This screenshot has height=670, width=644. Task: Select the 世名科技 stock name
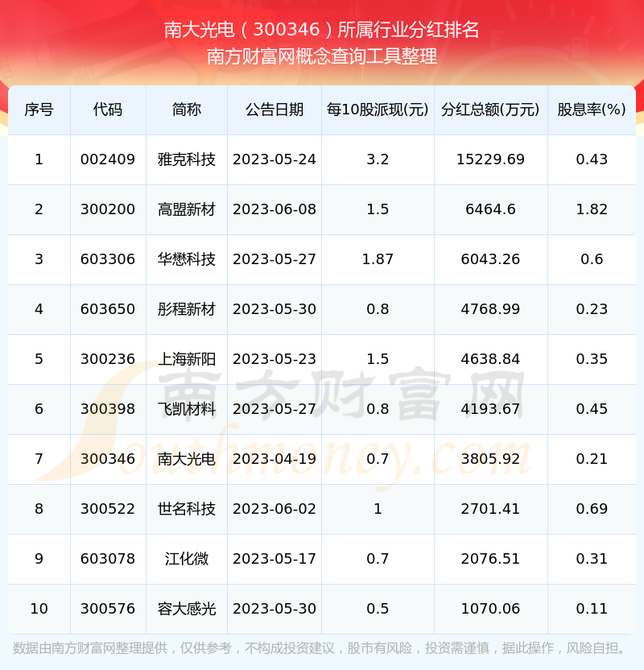click(187, 509)
